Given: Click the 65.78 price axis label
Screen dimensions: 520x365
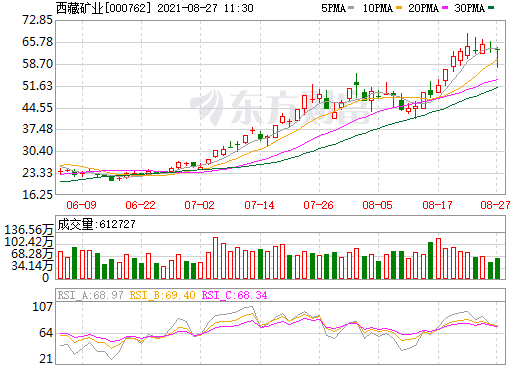Looking at the screenshot, I should pyautogui.click(x=37, y=42).
